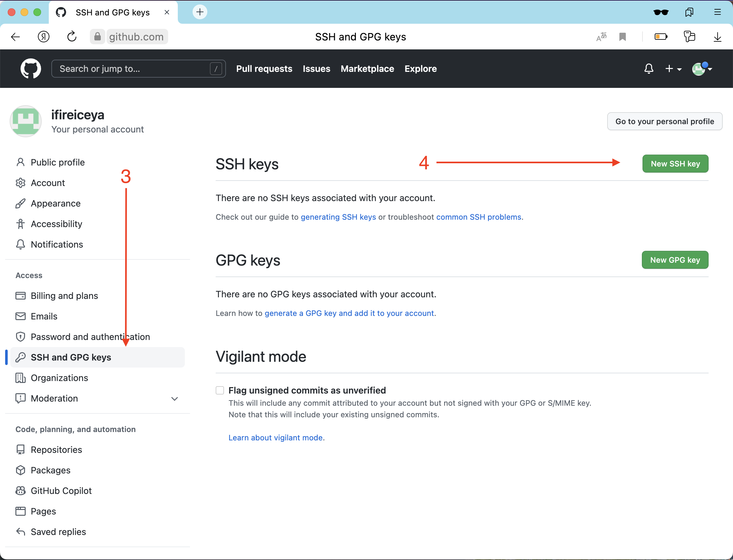
Task: Click the browser reload icon
Action: coord(72,37)
